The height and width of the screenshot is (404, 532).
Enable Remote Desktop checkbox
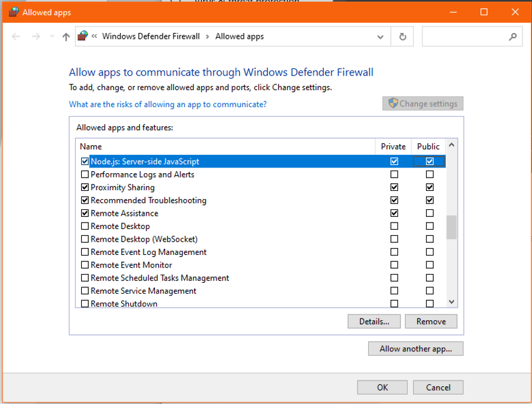(x=85, y=226)
